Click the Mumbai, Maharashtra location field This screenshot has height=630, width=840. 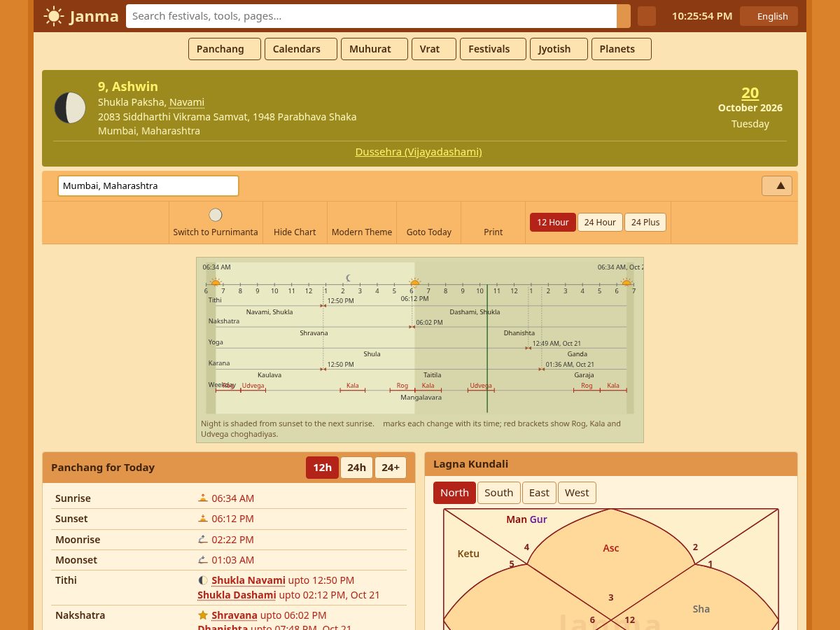point(148,185)
